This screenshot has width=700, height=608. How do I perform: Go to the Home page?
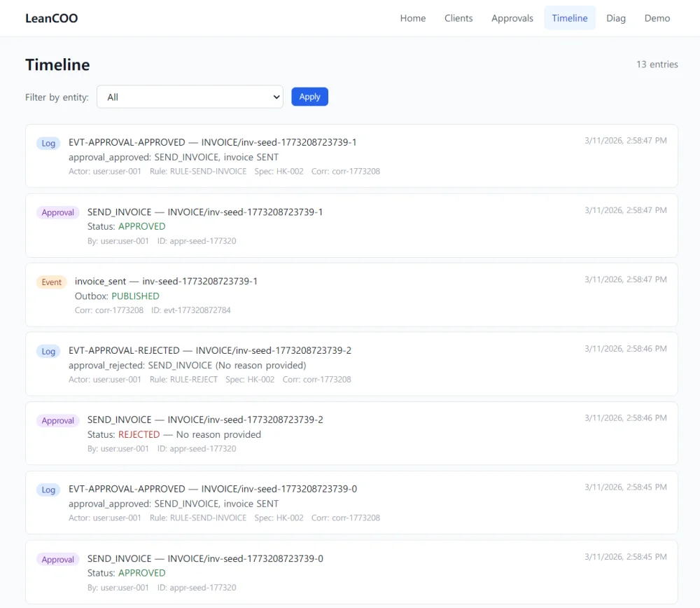pyautogui.click(x=413, y=18)
